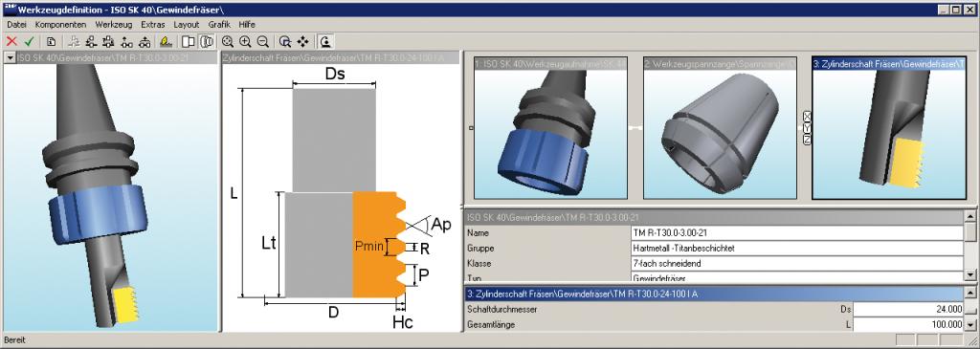
Task: Click the zoom window selection icon
Action: pos(285,41)
